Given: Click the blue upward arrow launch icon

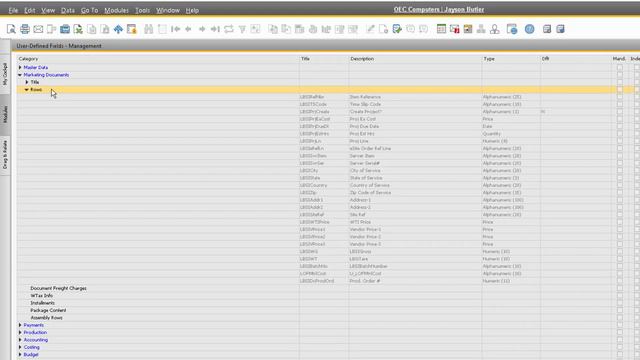Looking at the screenshot, I should [x=118, y=29].
